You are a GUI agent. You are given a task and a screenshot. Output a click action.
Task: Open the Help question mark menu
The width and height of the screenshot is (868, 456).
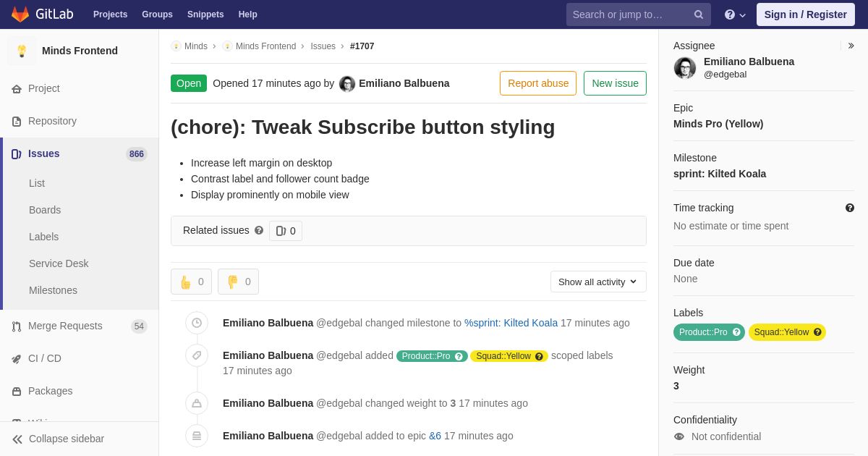735,14
